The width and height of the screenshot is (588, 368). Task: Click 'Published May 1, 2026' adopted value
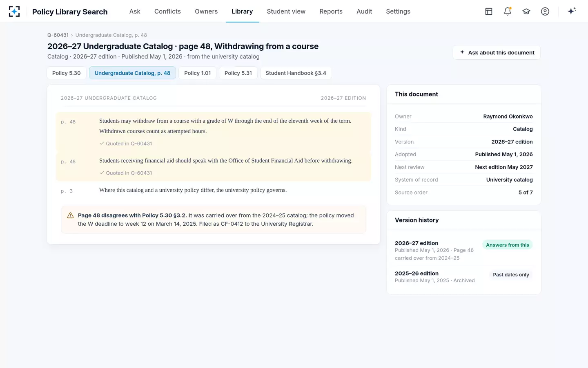coord(504,155)
